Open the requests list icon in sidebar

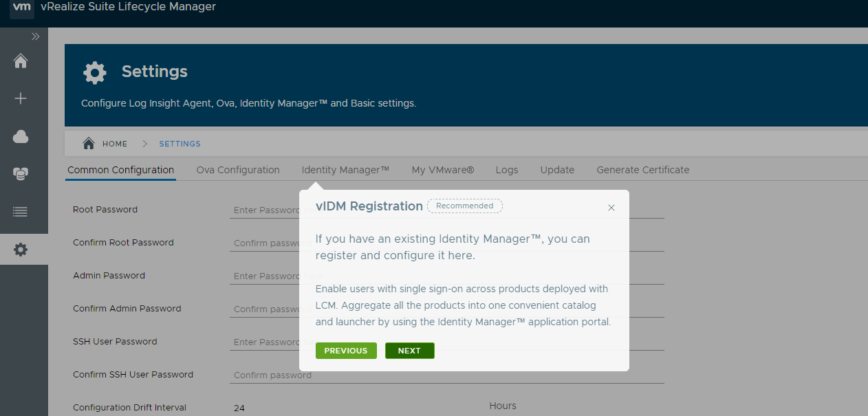(x=21, y=212)
